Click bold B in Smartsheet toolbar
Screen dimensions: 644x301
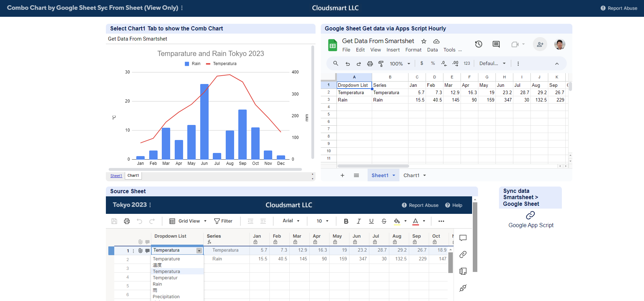point(346,221)
